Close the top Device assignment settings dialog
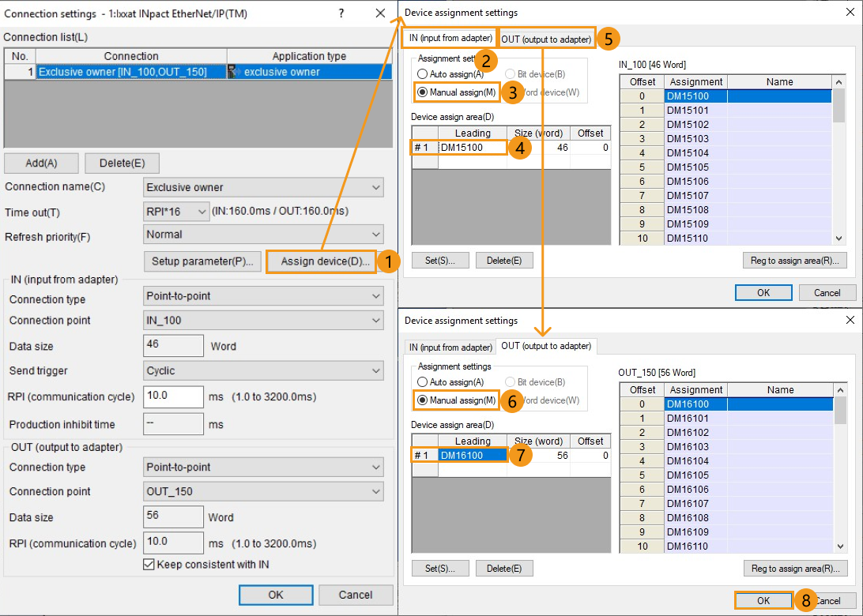 (x=850, y=13)
